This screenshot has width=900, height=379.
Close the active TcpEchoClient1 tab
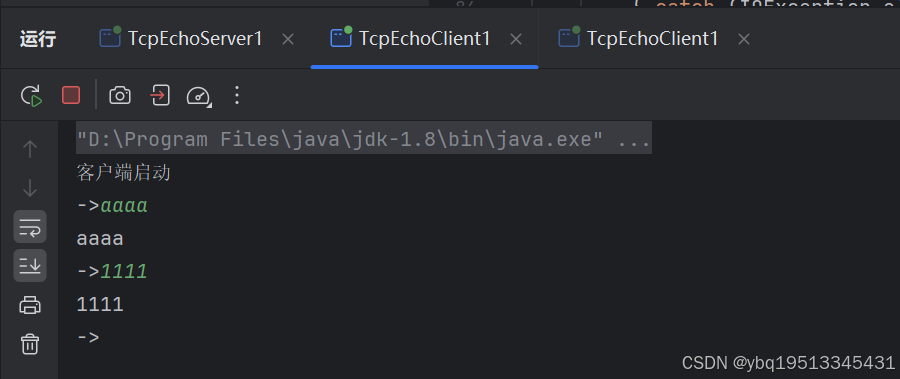click(x=516, y=39)
